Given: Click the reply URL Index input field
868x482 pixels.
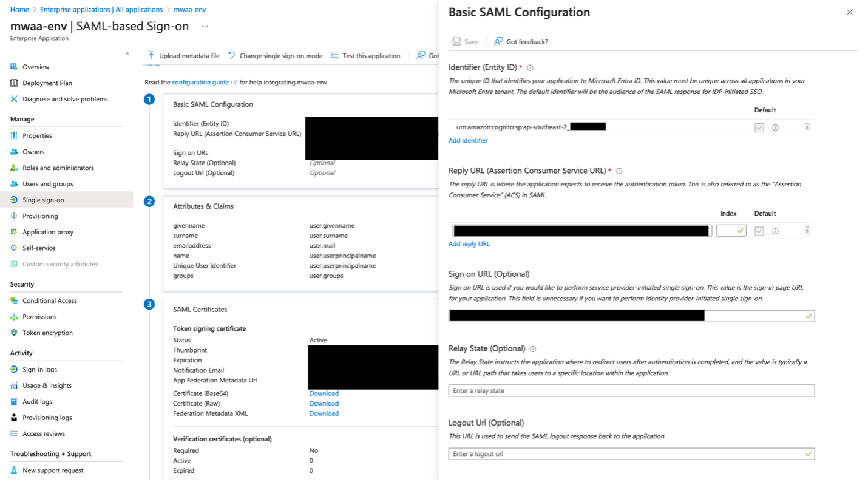Looking at the screenshot, I should click(x=731, y=231).
